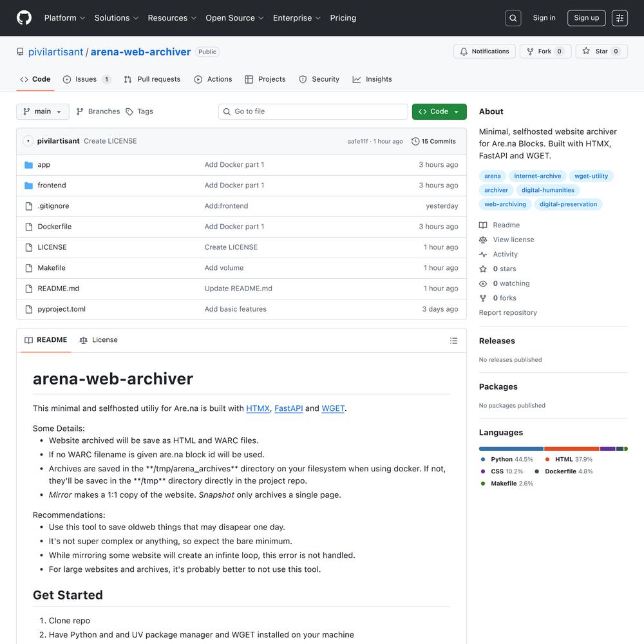Click the frontend folder icon

tap(28, 185)
